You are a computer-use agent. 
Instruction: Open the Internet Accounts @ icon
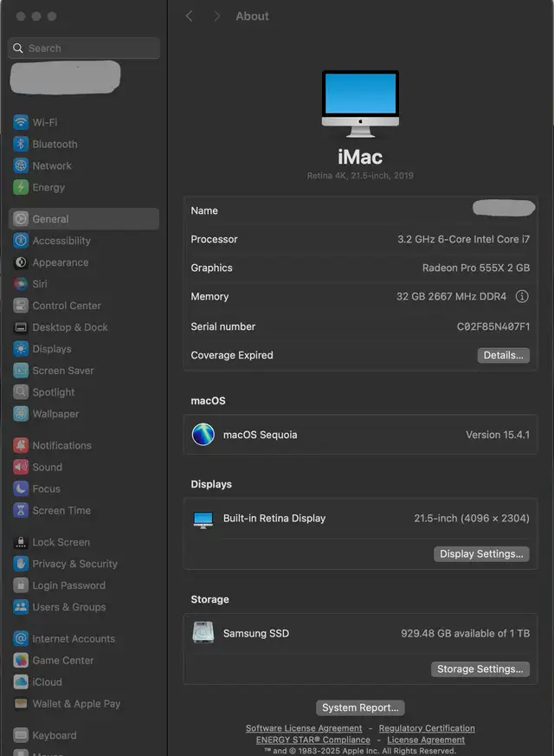[21, 638]
